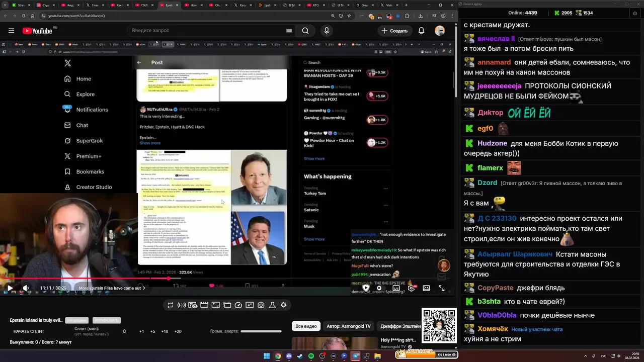This screenshot has height=362, width=644.
Task: Open the Windows Start button
Action: coord(267,356)
